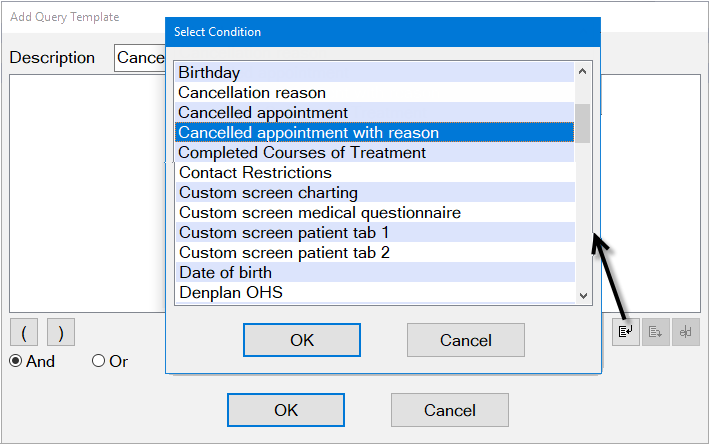Click the condition list scrollbar thumb
This screenshot has width=709, height=444.
[x=583, y=123]
